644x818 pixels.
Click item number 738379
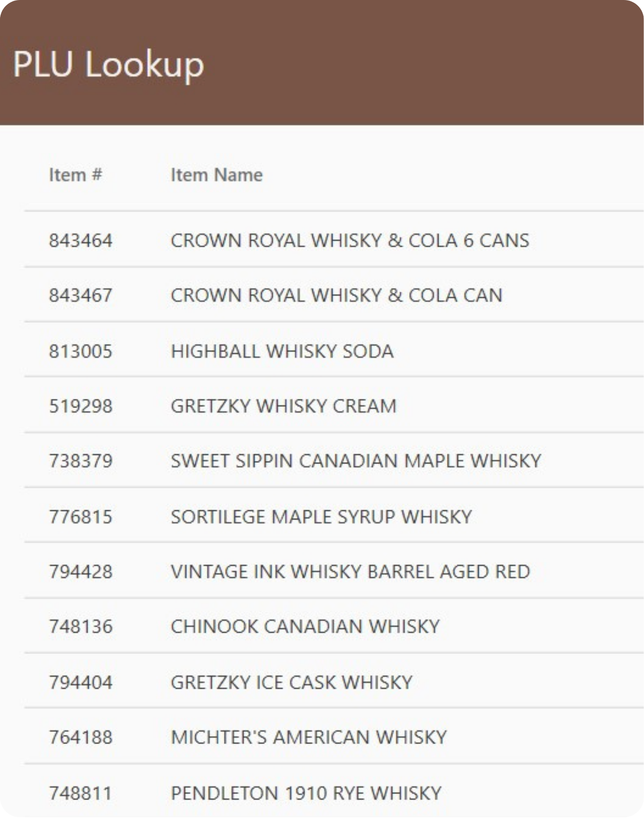point(81,461)
